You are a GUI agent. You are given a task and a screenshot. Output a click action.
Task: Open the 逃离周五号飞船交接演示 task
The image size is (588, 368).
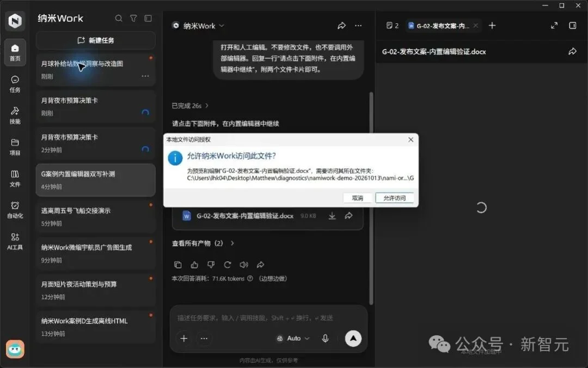(96, 216)
